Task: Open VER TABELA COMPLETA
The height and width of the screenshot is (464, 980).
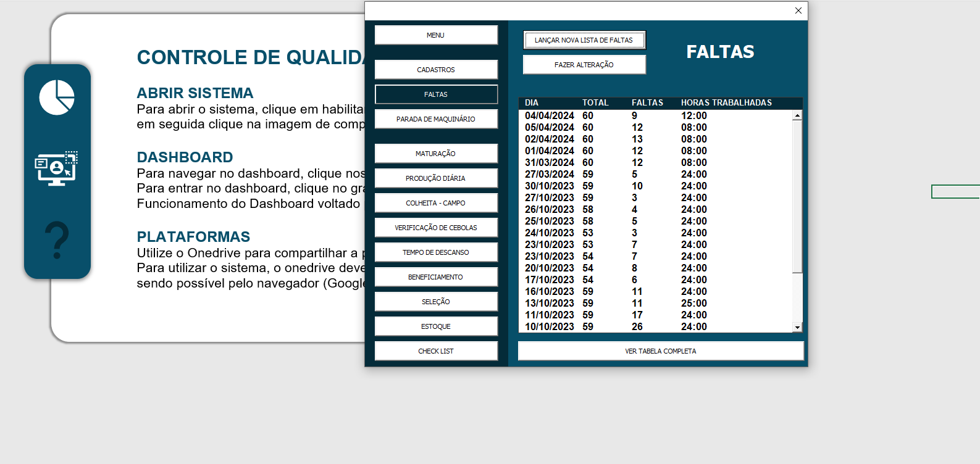Action: coord(661,351)
